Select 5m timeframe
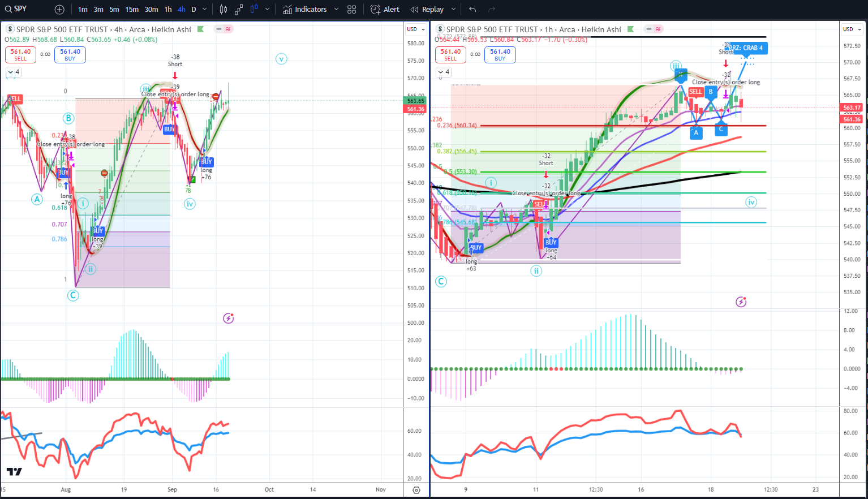The image size is (868, 499). [x=114, y=10]
